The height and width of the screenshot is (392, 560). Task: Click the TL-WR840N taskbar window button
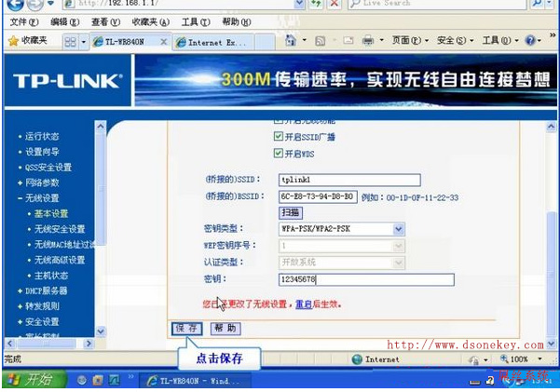(x=195, y=381)
